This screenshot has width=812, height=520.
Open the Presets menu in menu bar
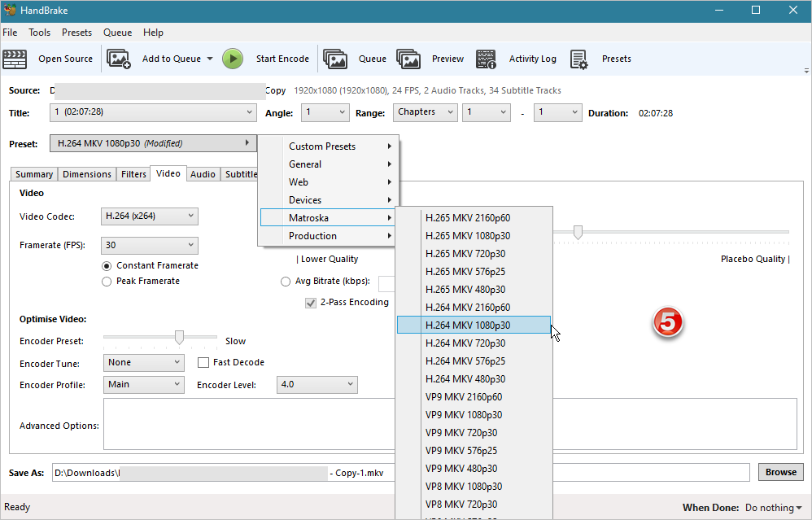tap(76, 32)
